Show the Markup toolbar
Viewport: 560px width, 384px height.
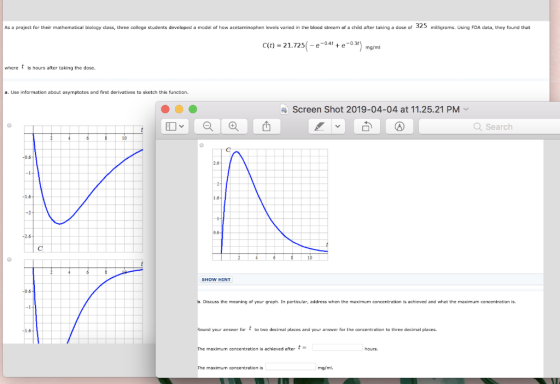400,126
